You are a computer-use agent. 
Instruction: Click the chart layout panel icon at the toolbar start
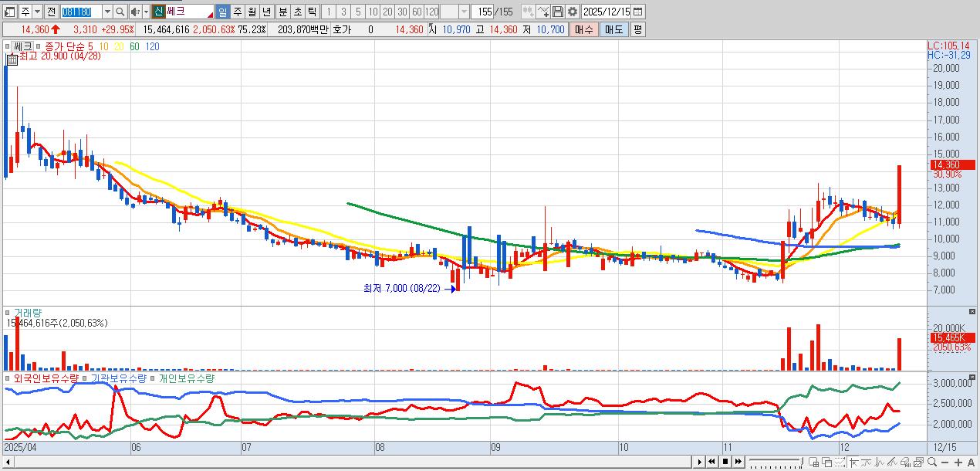point(11,12)
